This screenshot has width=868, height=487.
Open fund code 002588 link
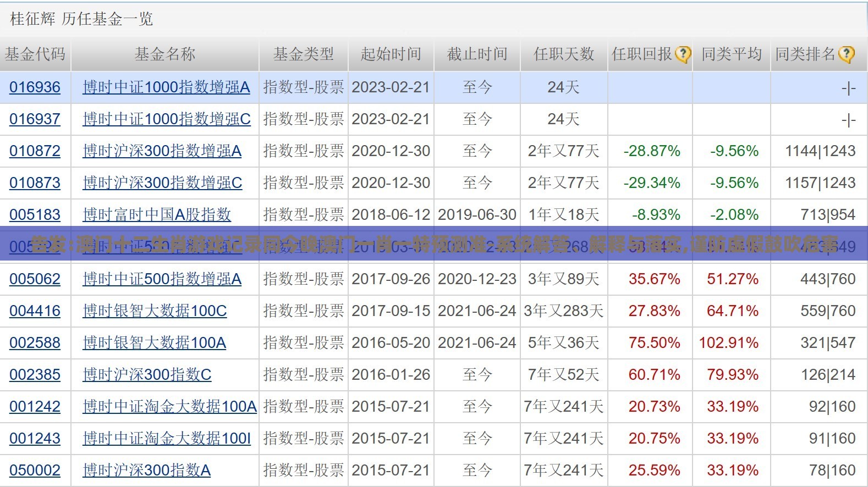(35, 343)
